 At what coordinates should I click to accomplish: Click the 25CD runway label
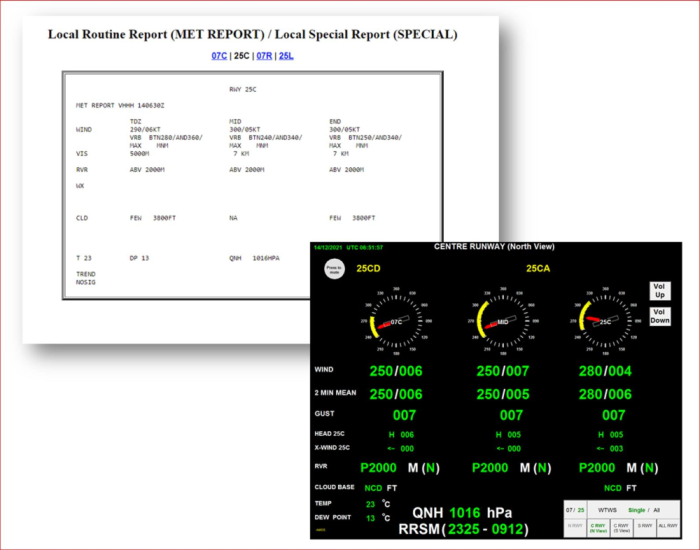(368, 268)
